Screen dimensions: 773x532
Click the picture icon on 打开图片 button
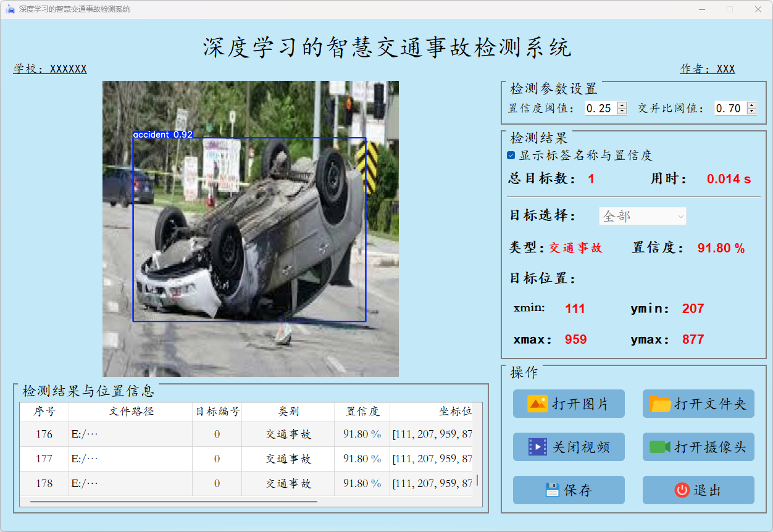537,404
